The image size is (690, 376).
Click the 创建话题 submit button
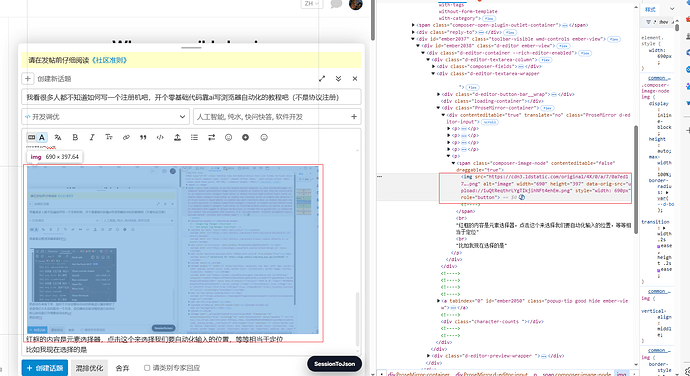[x=45, y=368]
